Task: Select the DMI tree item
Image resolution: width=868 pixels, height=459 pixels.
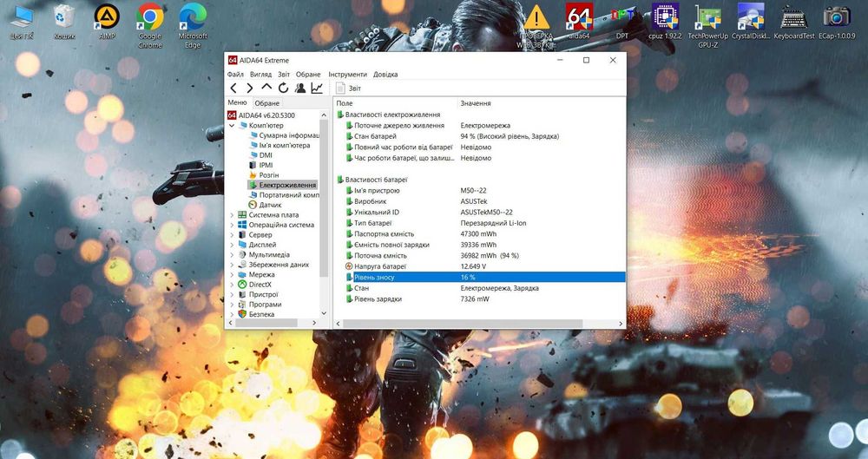Action: [260, 155]
